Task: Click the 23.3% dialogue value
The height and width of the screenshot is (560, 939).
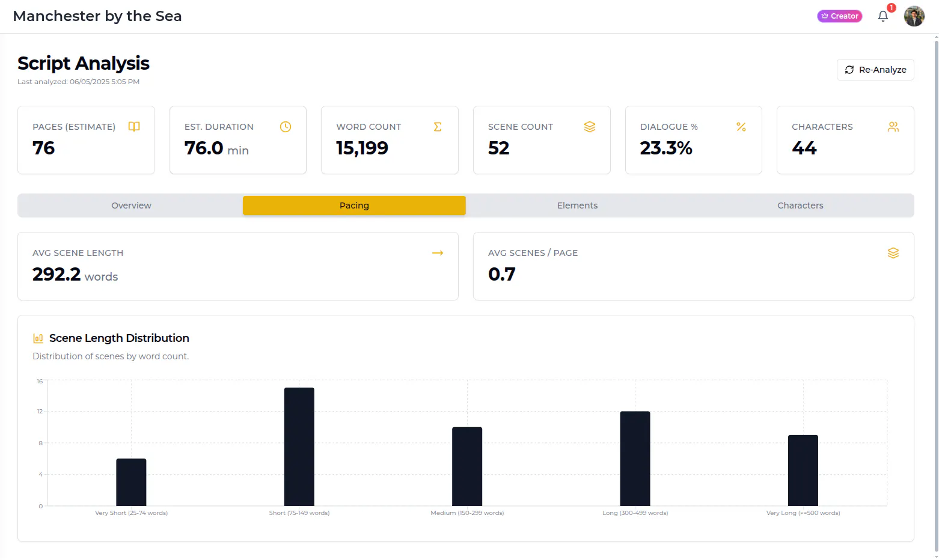Action: (666, 148)
